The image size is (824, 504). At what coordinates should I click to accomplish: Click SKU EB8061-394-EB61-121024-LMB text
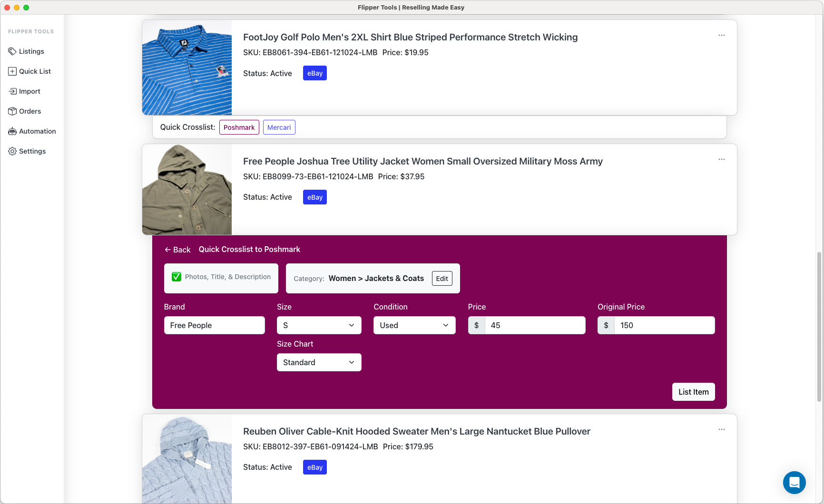coord(310,52)
